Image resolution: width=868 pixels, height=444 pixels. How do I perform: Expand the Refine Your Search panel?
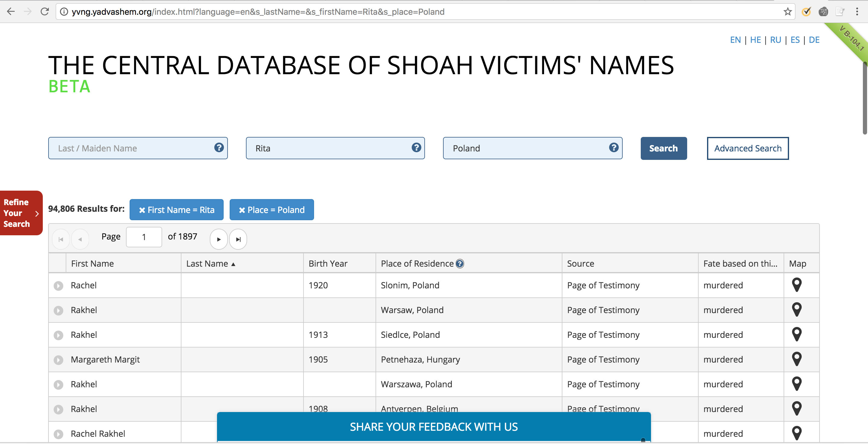[21, 213]
